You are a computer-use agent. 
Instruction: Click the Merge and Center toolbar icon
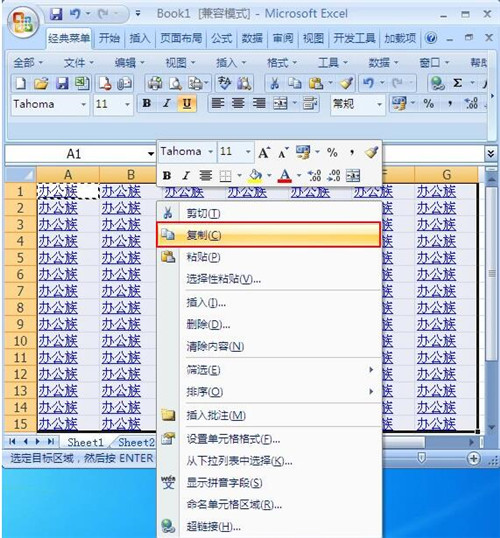coord(280,103)
